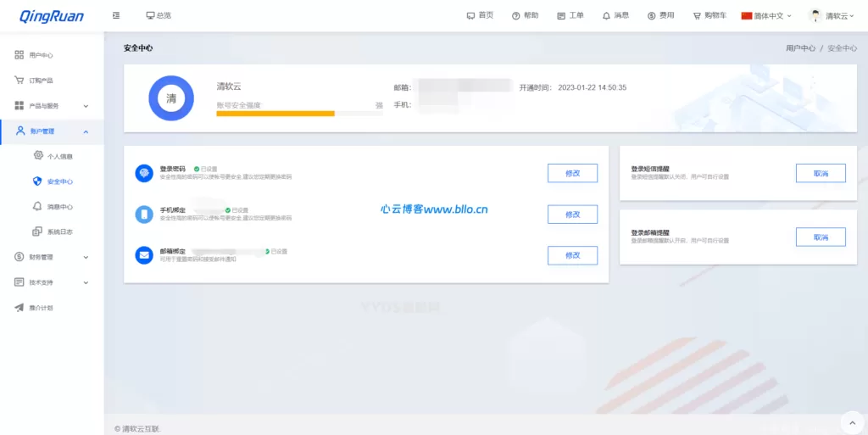Image resolution: width=868 pixels, height=435 pixels.
Task: Expand the 财务管理 sidebar menu
Action: click(52, 257)
